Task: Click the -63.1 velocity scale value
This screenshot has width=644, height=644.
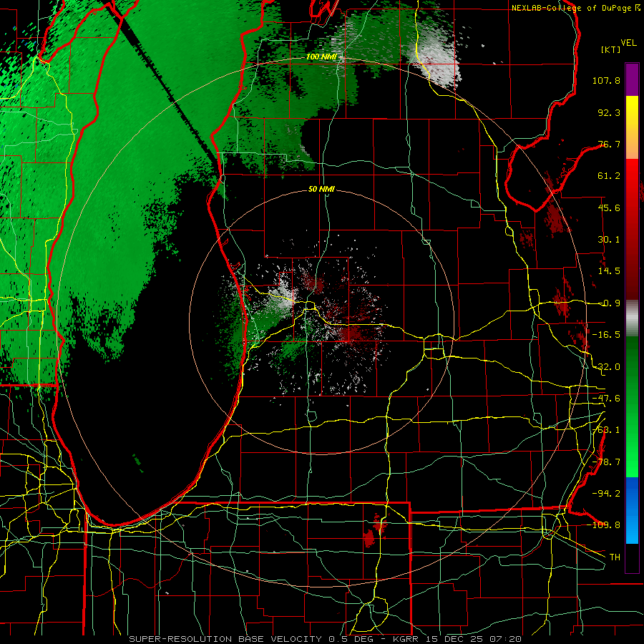Action: click(x=606, y=430)
